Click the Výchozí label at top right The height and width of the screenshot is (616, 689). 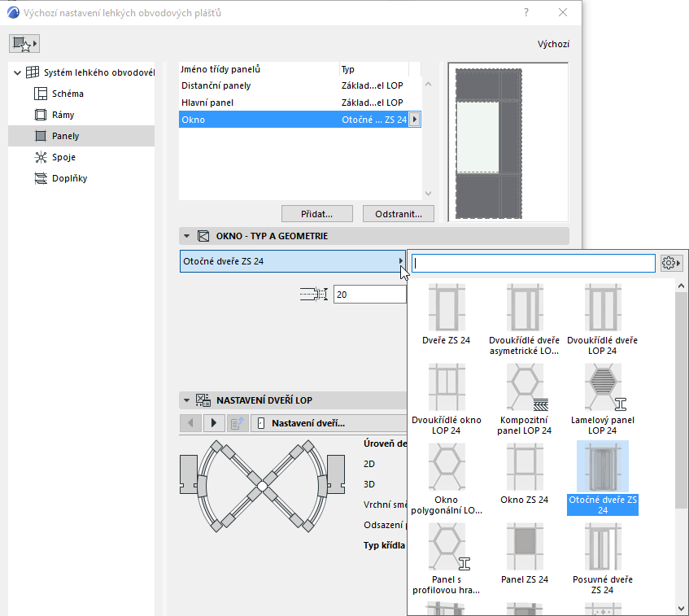click(x=553, y=44)
